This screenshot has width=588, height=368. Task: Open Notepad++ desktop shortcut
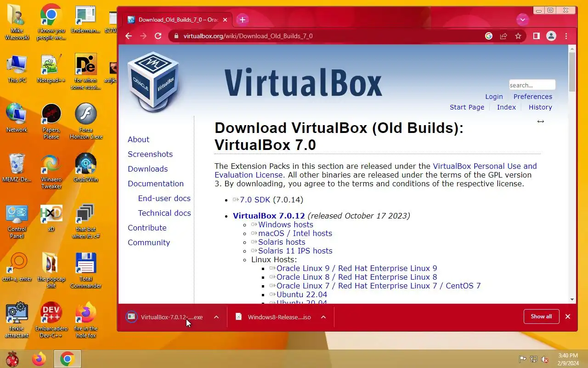point(51,69)
